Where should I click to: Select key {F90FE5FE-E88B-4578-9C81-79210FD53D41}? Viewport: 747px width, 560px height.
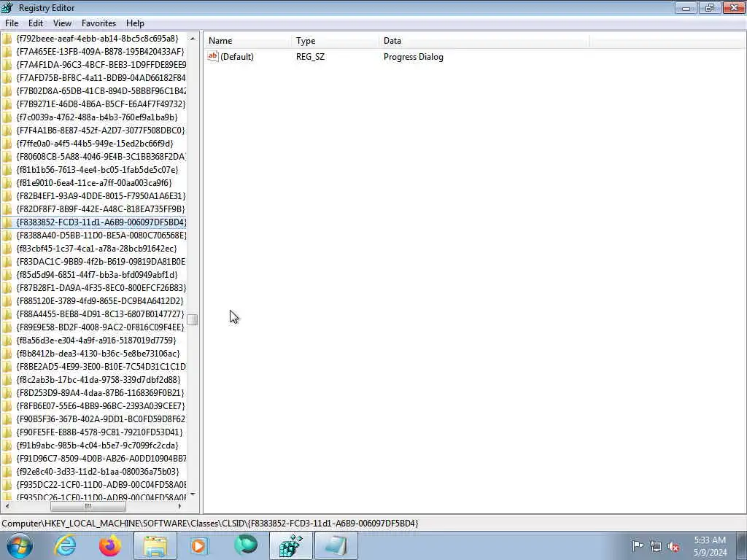point(99,432)
